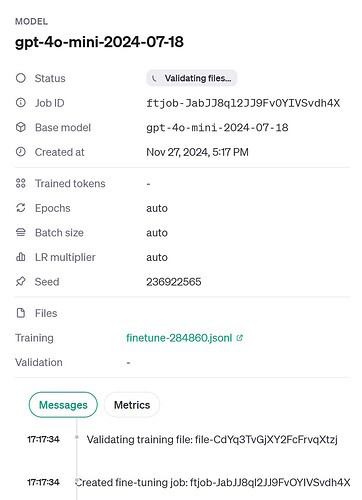Click the Batch size stack icon
Screen dimensions: 362x500
coord(21,232)
